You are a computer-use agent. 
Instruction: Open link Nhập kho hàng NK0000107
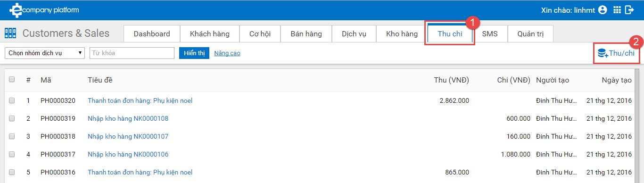tap(128, 136)
